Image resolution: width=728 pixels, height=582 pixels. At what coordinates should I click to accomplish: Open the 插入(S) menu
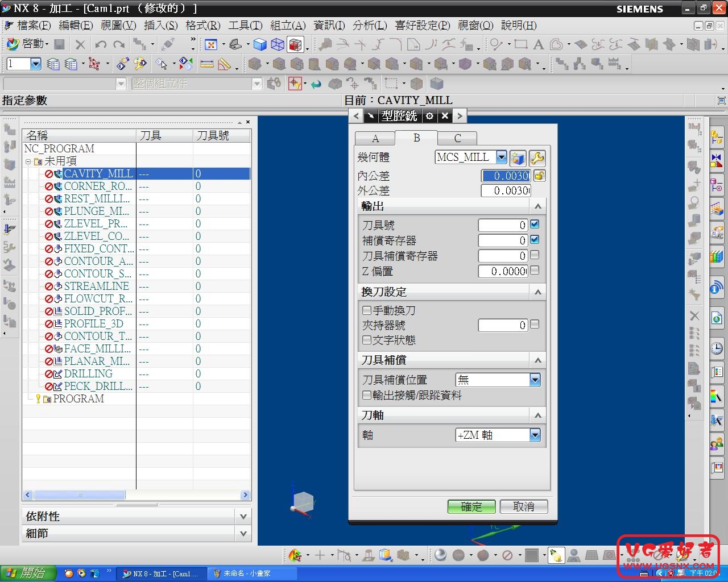[x=161, y=26]
